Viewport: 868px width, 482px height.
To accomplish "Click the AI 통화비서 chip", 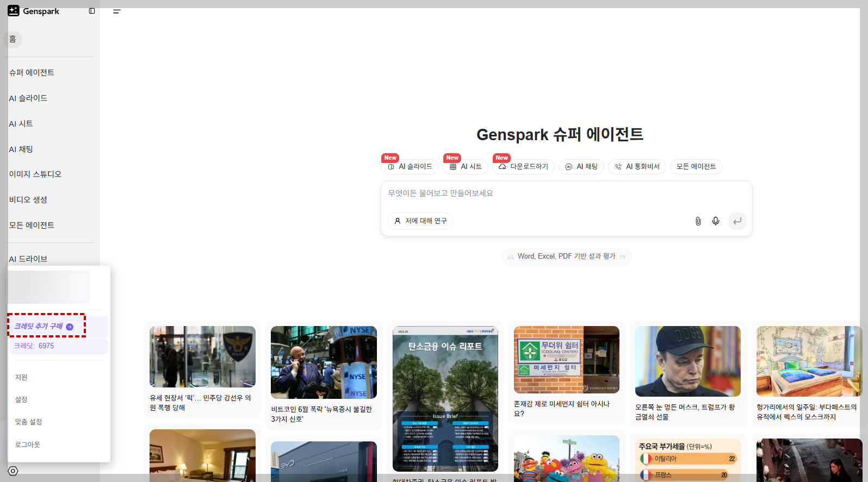I will pyautogui.click(x=637, y=166).
